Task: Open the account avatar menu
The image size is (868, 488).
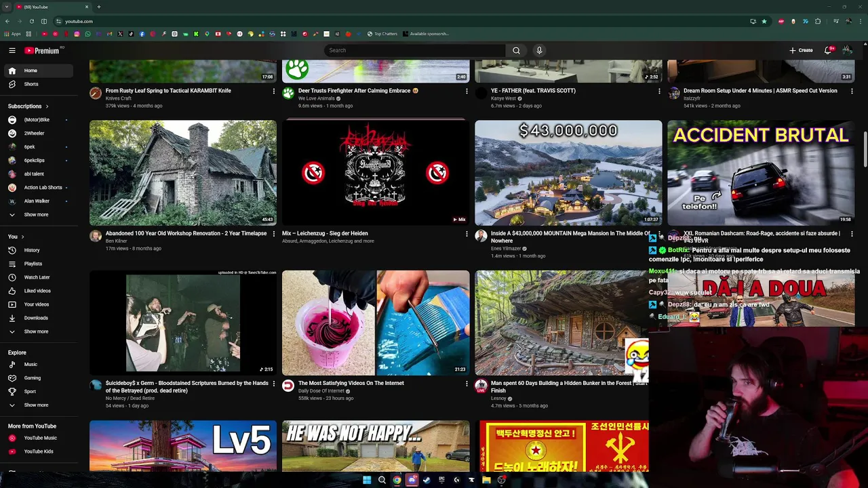Action: (x=847, y=50)
